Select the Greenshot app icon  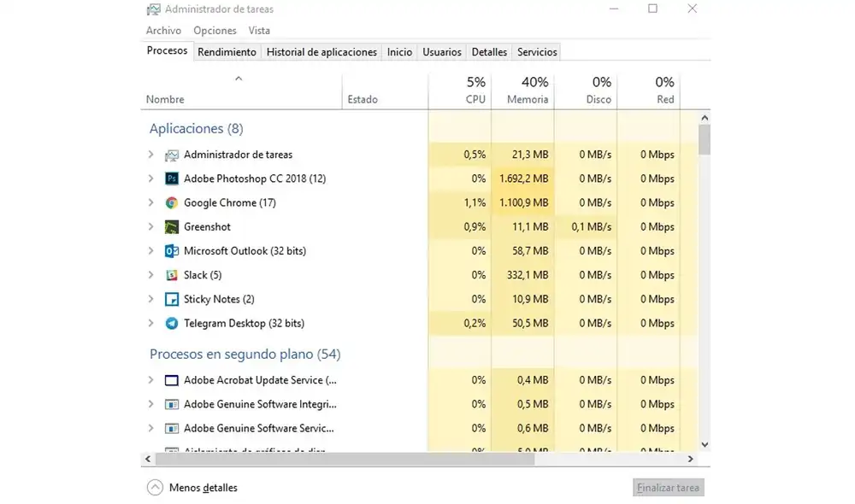coord(172,227)
